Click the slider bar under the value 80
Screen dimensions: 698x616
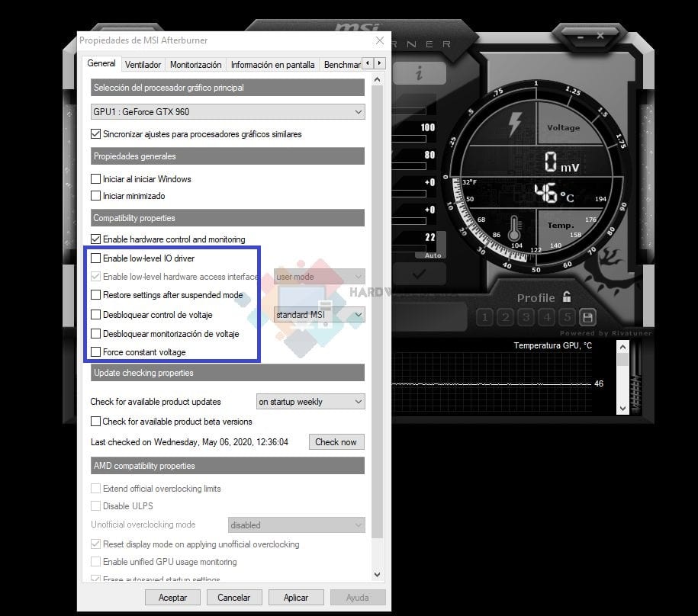click(x=410, y=166)
